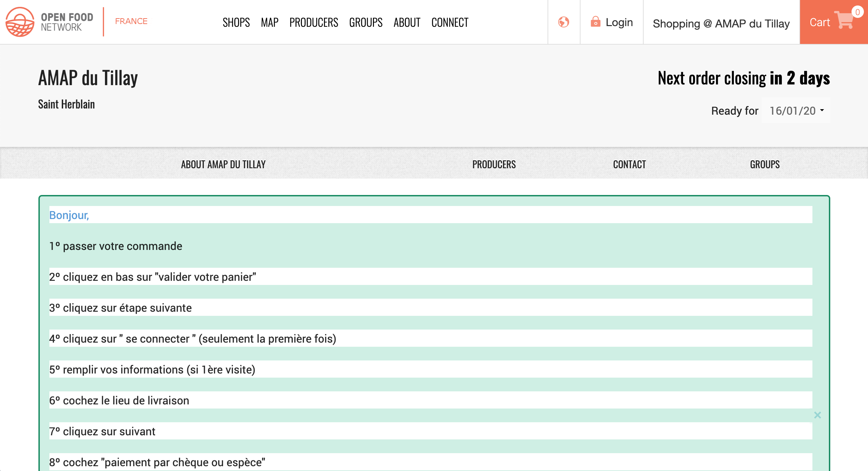Click the Login link

(619, 22)
